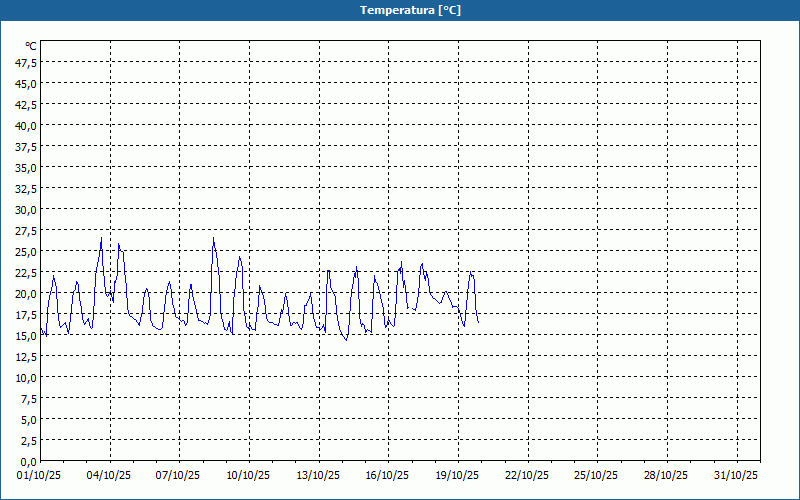Click the °C unit label above the axis
The height and width of the screenshot is (500, 800).
pyautogui.click(x=31, y=46)
